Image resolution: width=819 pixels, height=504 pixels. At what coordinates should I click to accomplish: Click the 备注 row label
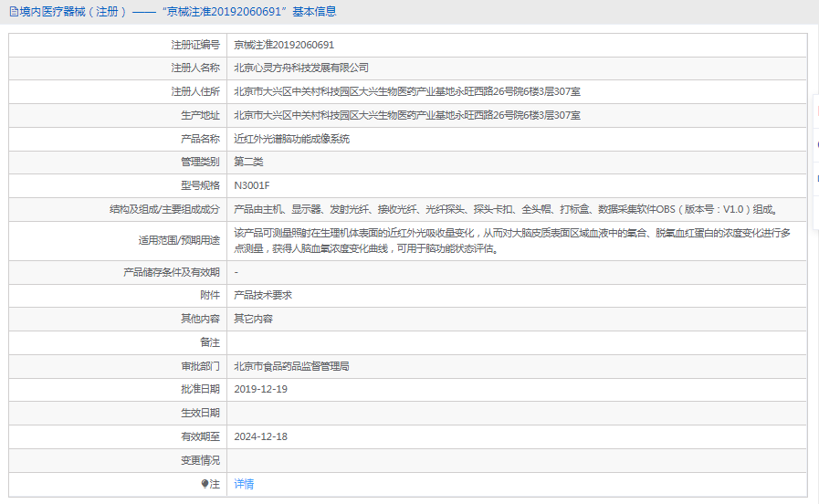[210, 342]
